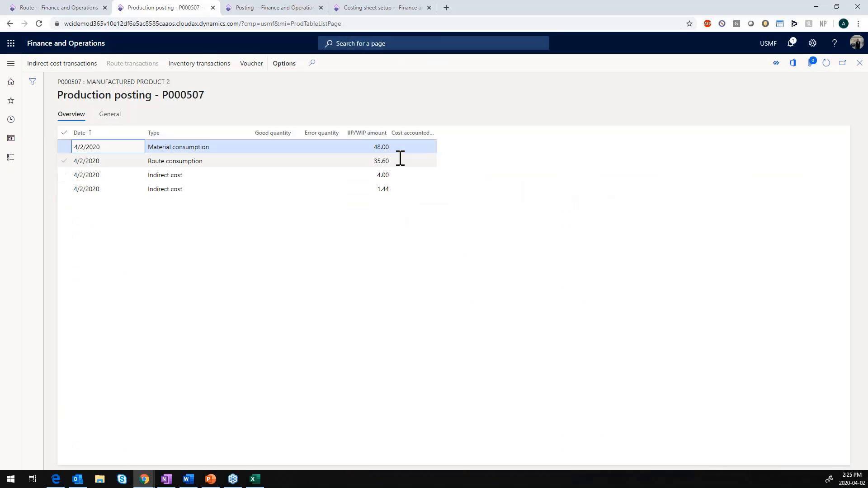868x488 pixels.
Task: Switch to the General tab
Action: coord(109,114)
